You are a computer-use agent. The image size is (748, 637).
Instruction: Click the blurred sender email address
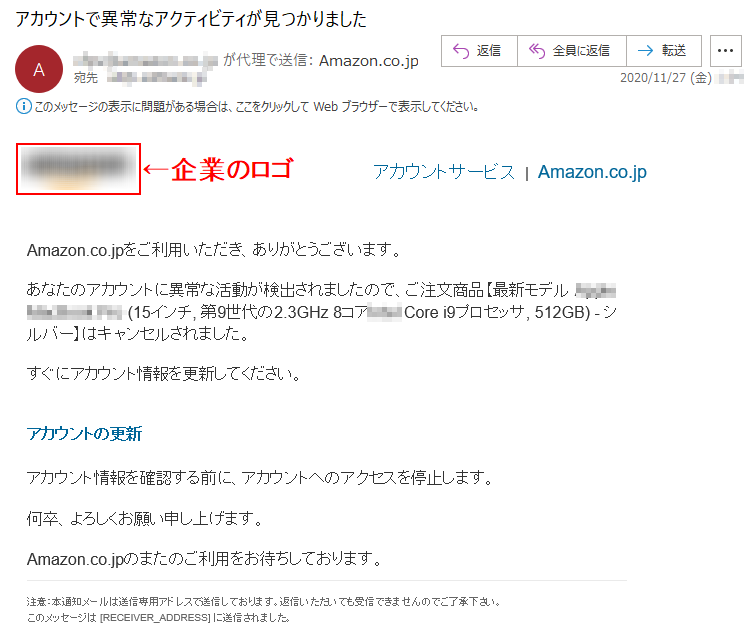point(145,60)
